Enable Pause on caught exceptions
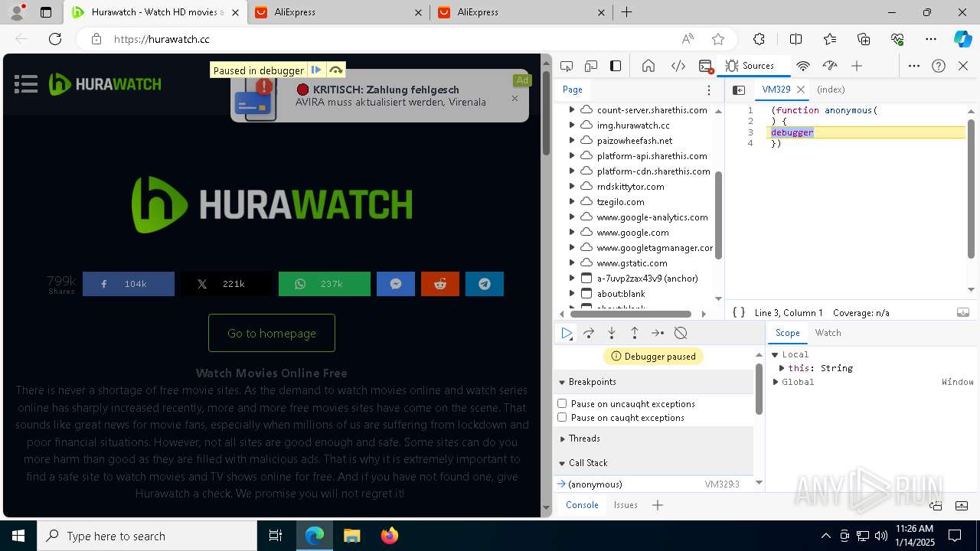980x551 pixels. coord(562,417)
